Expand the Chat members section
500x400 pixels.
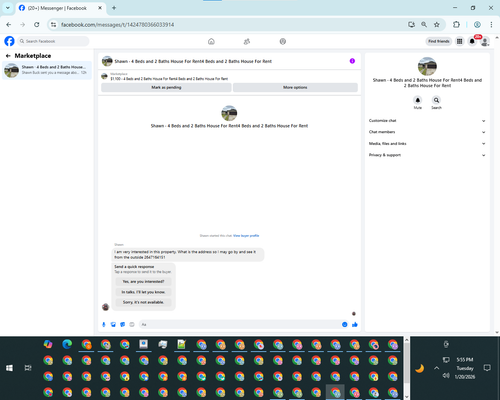coord(427,132)
